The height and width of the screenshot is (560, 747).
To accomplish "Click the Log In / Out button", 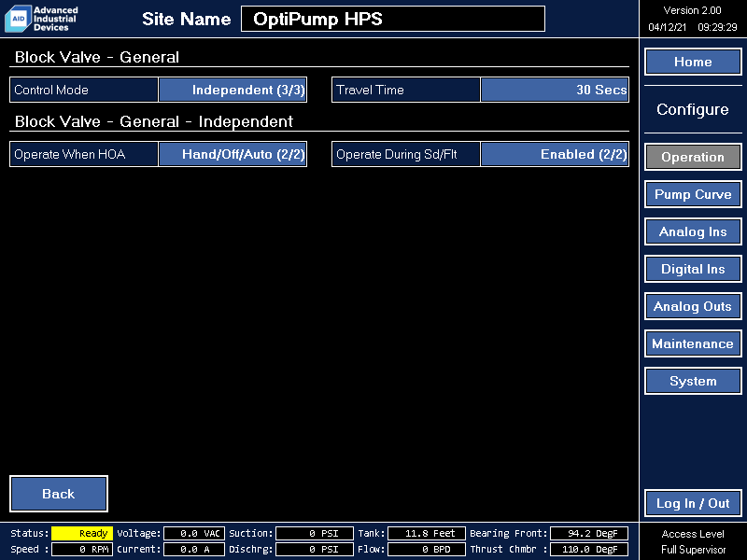I will [x=693, y=503].
